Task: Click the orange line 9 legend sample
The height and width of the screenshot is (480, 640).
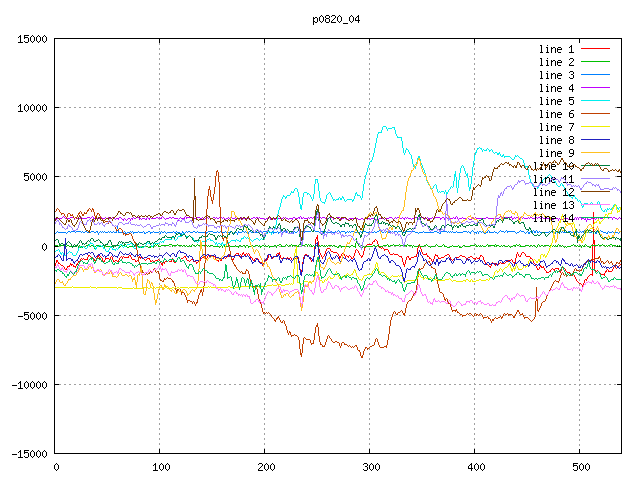Action: pyautogui.click(x=595, y=153)
